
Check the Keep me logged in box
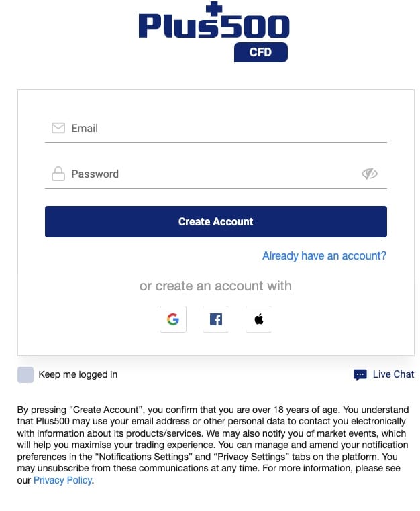point(25,374)
